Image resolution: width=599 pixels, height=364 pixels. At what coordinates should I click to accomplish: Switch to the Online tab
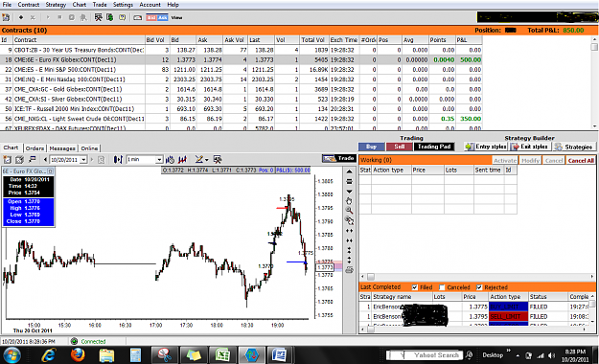[89, 148]
